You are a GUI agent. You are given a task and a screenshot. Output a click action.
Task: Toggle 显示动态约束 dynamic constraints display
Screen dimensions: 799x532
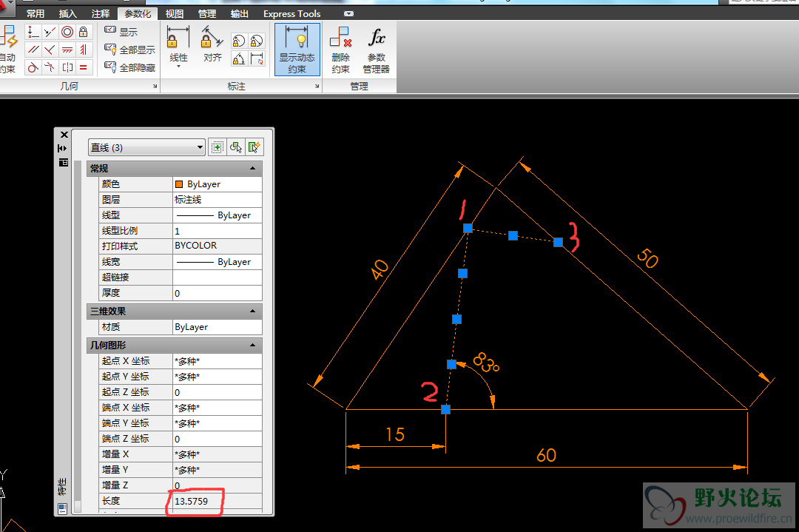click(x=297, y=50)
